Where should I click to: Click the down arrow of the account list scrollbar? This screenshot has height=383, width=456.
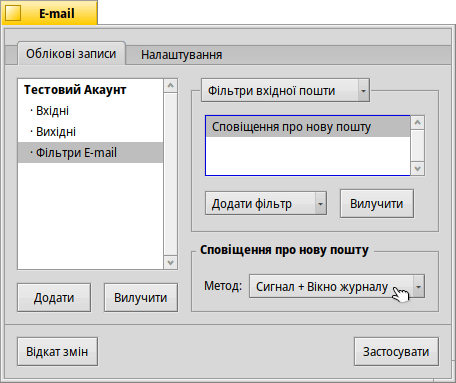(x=171, y=263)
